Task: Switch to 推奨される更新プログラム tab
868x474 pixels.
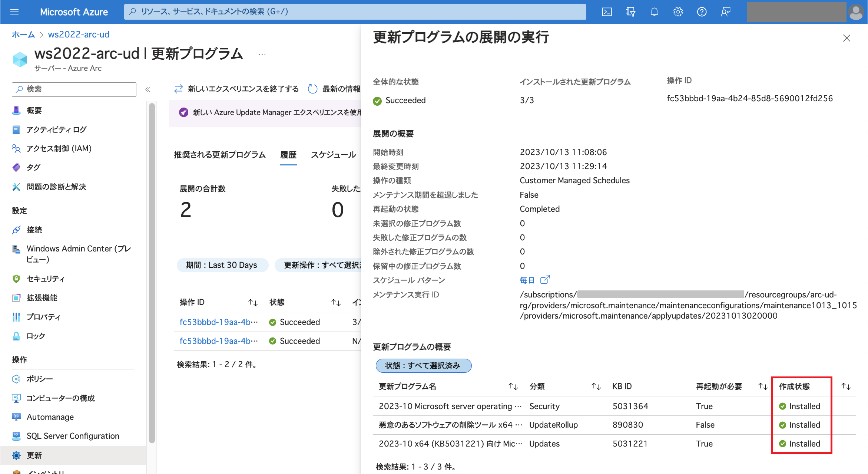Action: pyautogui.click(x=220, y=155)
